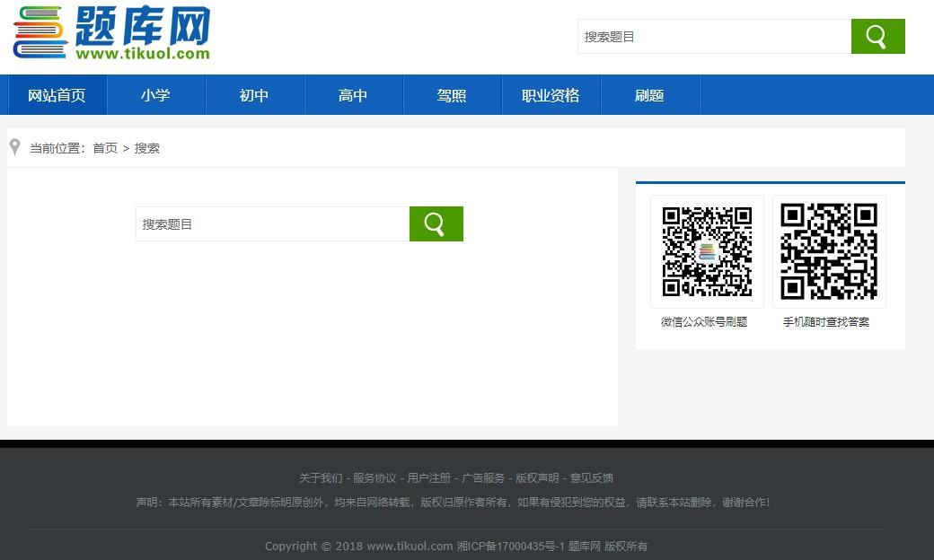Open 职业资格 in the navigation bar

point(551,95)
